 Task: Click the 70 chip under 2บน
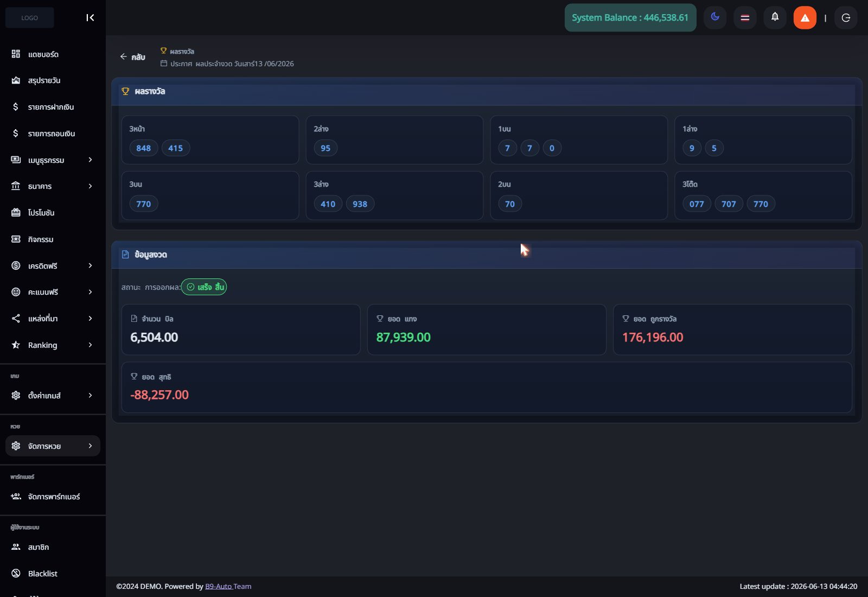point(510,204)
